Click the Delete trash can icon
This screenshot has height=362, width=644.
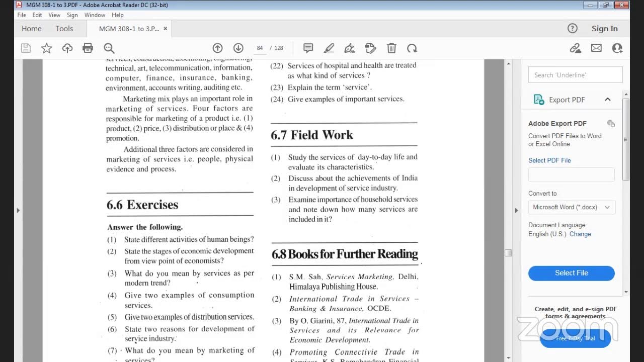coord(391,48)
